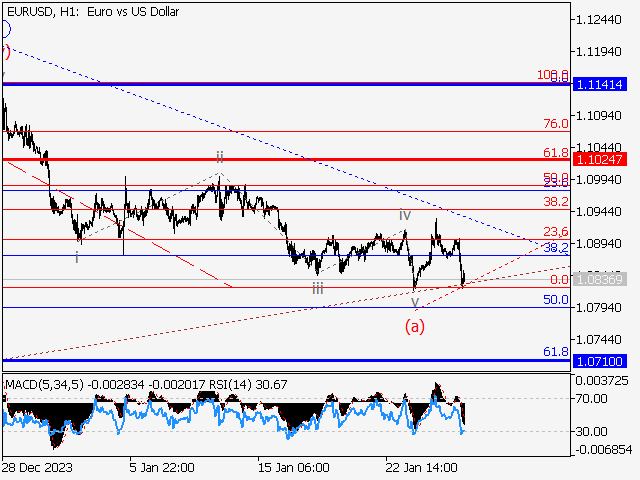The image size is (640, 480).
Task: Click the price scale value 1.11940
Action: tap(598, 51)
